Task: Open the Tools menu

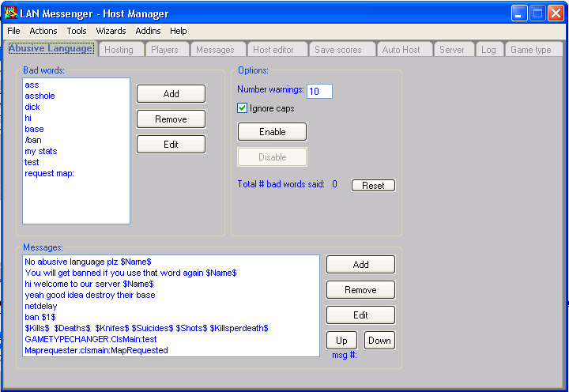Action: click(x=77, y=31)
